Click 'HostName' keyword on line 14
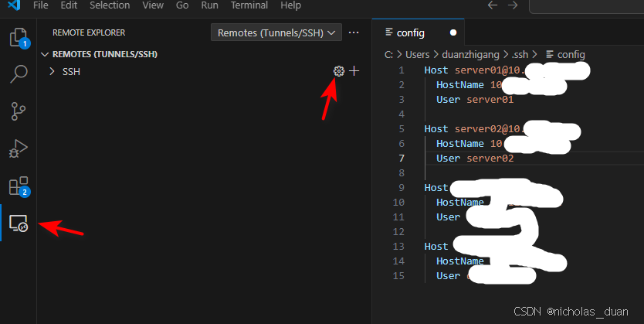Image resolution: width=644 pixels, height=324 pixels. (460, 261)
